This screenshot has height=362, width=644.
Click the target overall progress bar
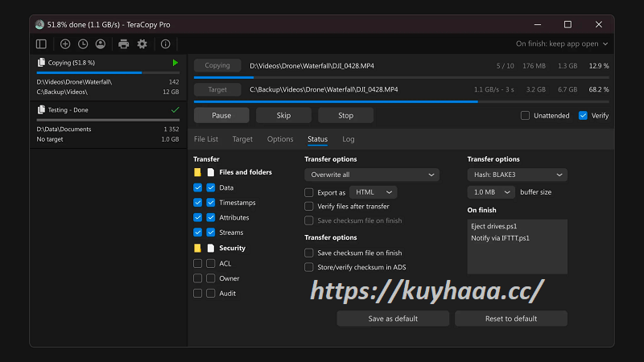pos(401,101)
